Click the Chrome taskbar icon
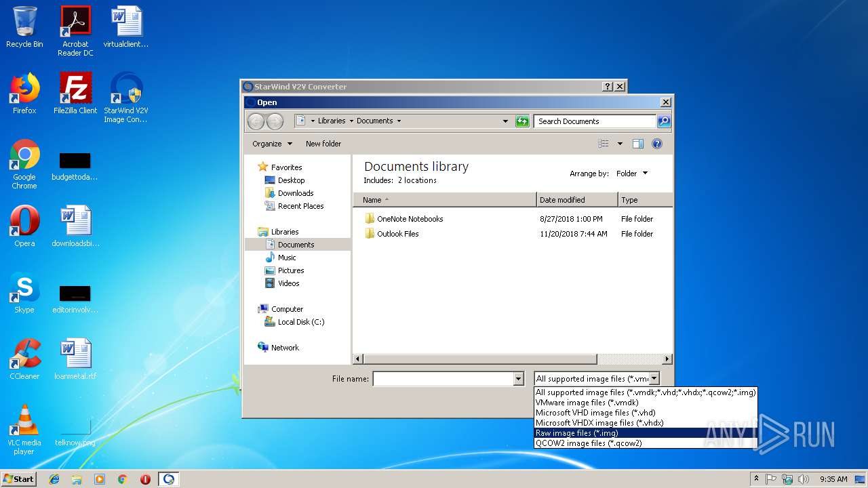This screenshot has height=488, width=868. pos(123,479)
